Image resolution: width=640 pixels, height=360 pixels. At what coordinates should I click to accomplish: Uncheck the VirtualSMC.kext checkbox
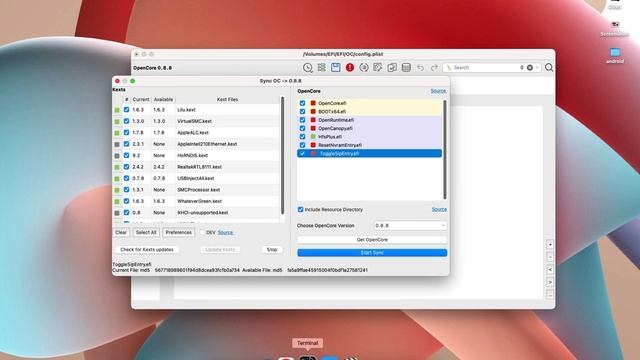pyautogui.click(x=127, y=121)
